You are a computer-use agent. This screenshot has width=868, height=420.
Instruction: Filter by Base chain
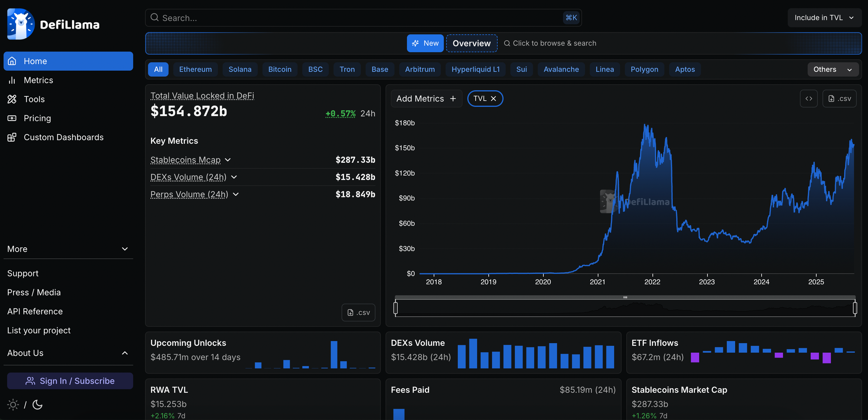coord(380,69)
